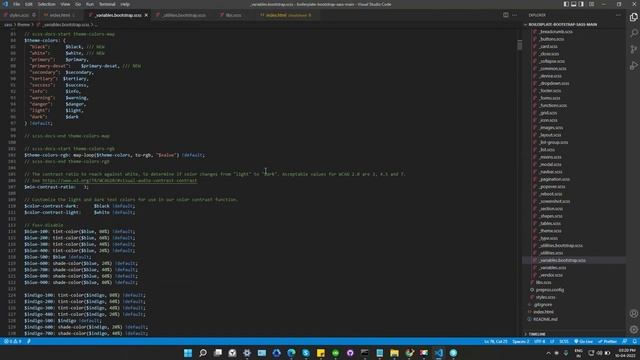
Task: Open Task View on the taskbar
Action: (218, 353)
